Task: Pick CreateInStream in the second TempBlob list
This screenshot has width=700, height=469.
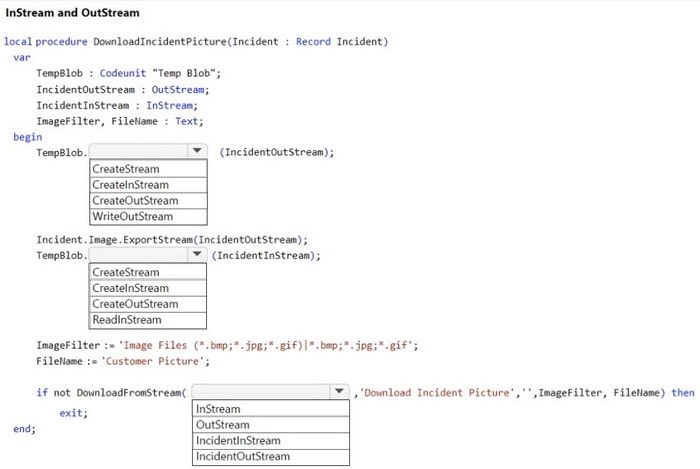Action: pos(130,288)
